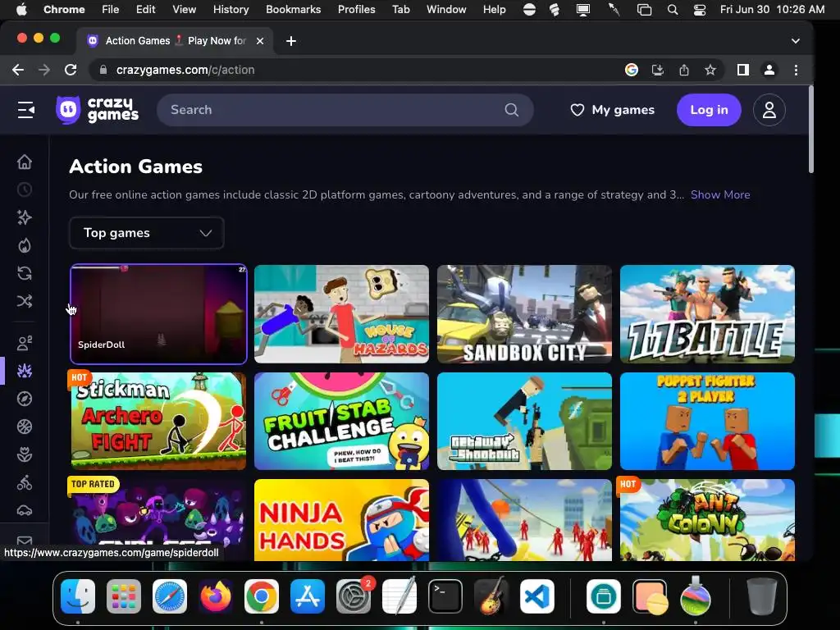Open the tab search chevron in Chrome
This screenshot has width=840, height=630.
click(x=796, y=41)
